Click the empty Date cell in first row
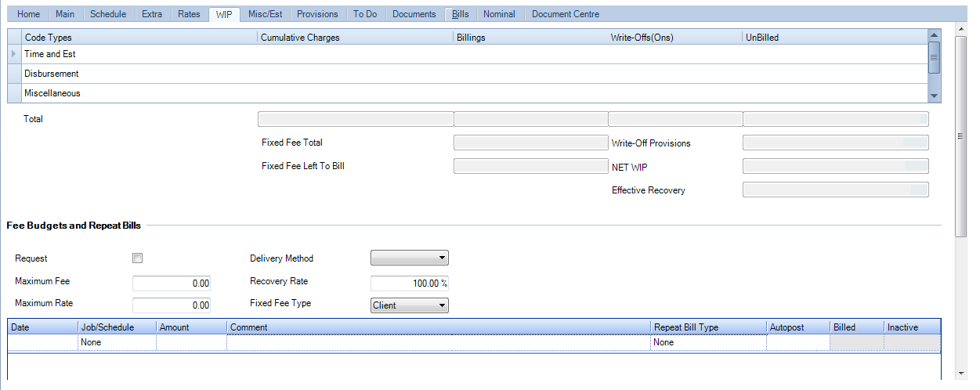The image size is (980, 390). [x=42, y=342]
